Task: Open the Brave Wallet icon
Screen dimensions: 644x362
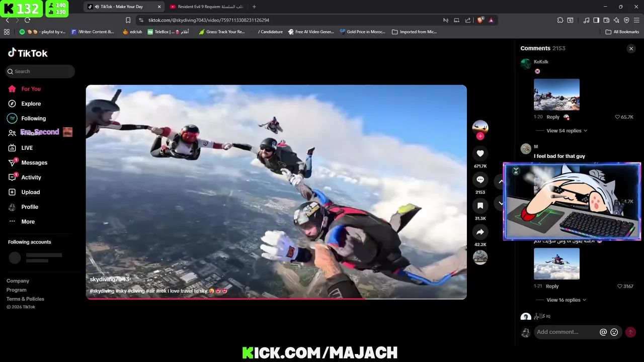Action: (606, 20)
